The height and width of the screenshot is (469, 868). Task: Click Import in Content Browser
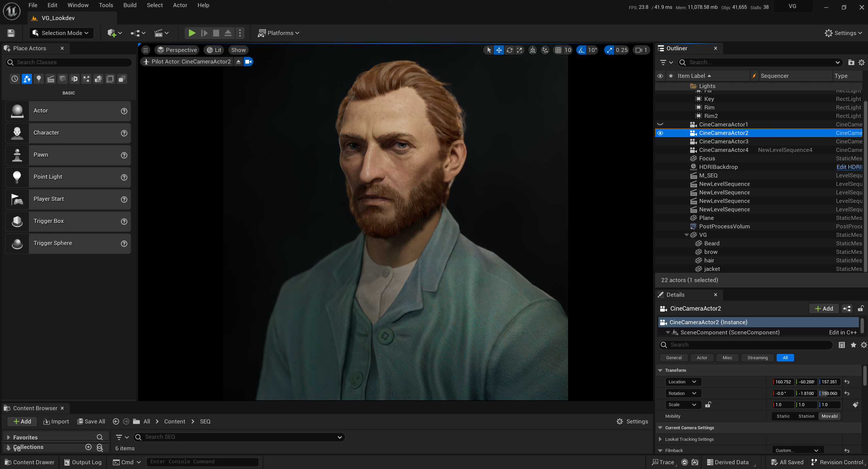pyautogui.click(x=56, y=421)
